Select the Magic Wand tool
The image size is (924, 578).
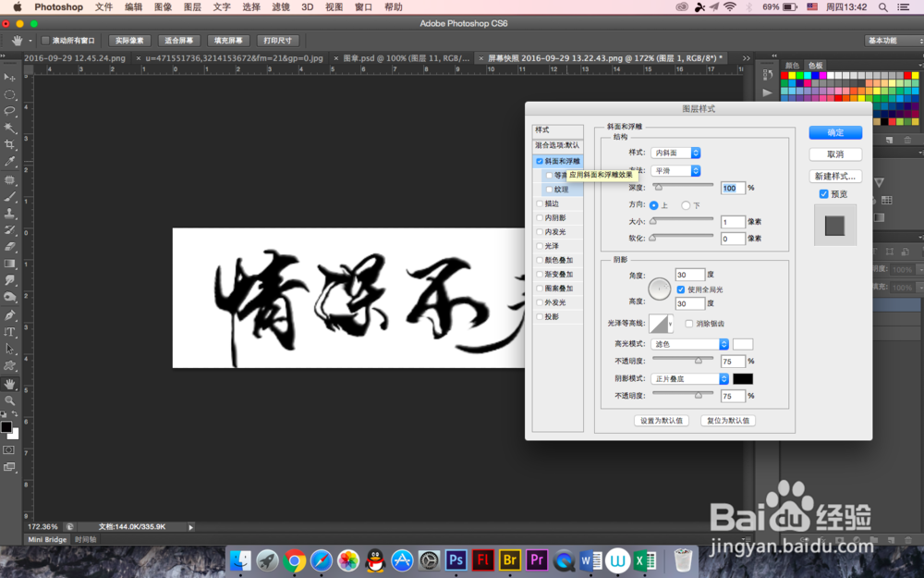pos(9,128)
